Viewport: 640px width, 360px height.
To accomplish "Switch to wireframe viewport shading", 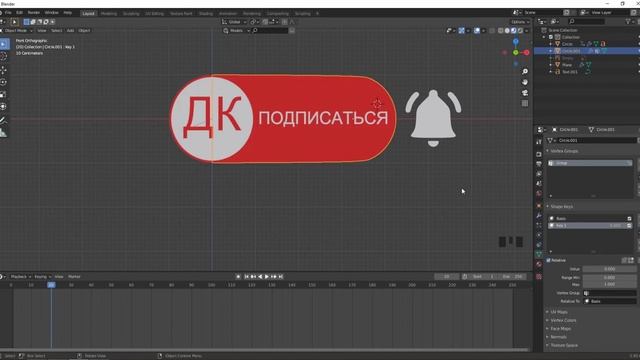I will [501, 31].
